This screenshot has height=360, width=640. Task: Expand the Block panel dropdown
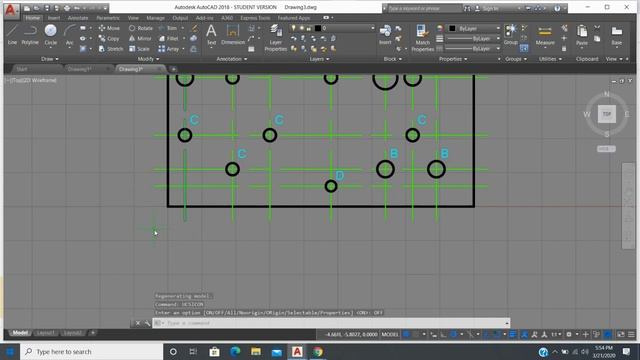pyautogui.click(x=393, y=59)
